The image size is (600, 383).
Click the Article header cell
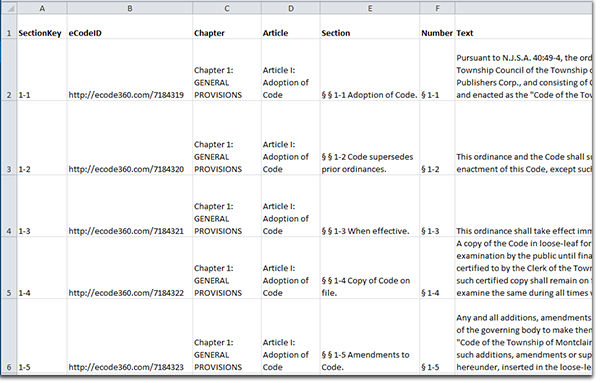coord(291,26)
